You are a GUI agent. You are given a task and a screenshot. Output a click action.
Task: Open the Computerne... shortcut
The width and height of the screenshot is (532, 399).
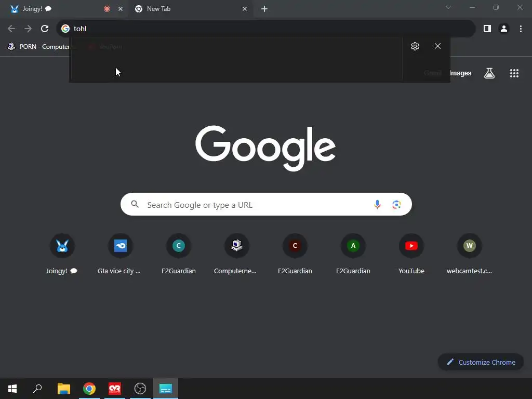[x=236, y=254]
